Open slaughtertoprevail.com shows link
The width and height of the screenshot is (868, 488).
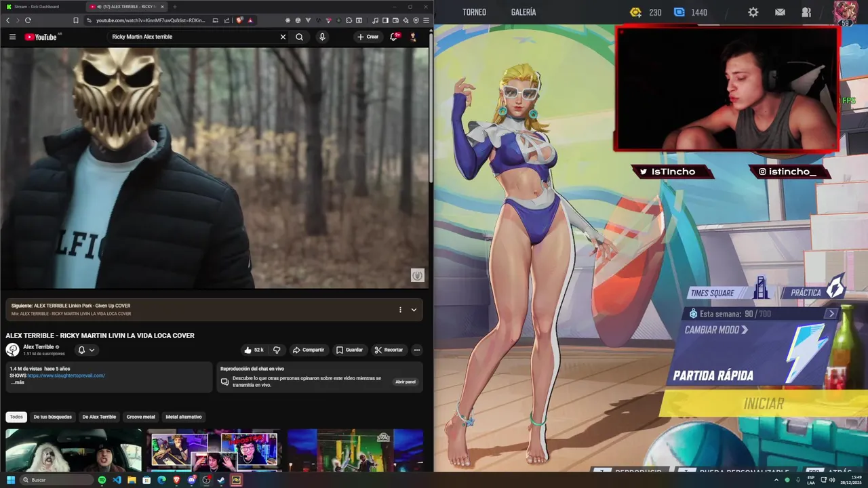point(66,375)
